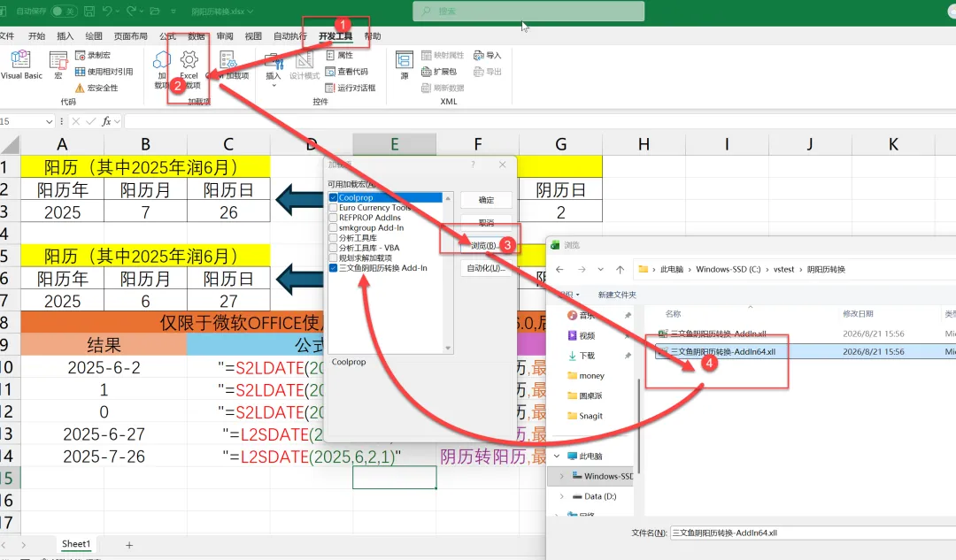The image size is (956, 560).
Task: Click XML 导入 import icon
Action: [479, 56]
